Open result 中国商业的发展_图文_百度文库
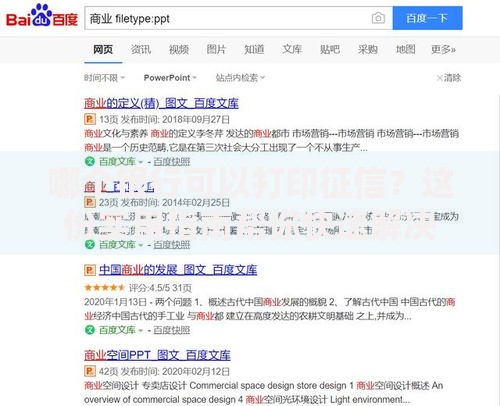Screen dimensions: 500x406 [x=178, y=270]
